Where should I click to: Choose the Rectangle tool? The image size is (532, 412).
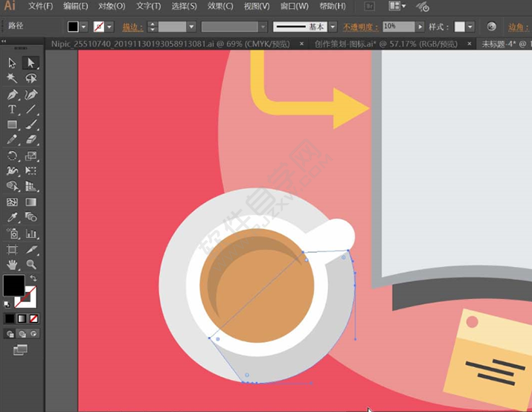pyautogui.click(x=13, y=125)
